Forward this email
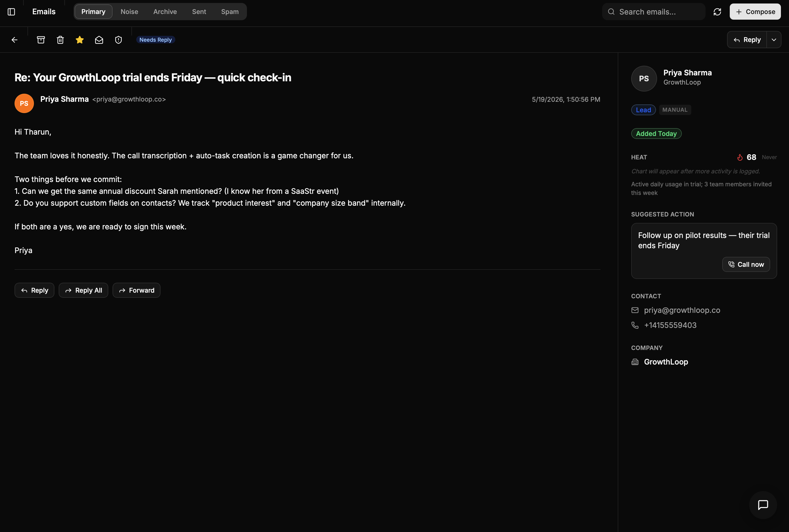 tap(137, 290)
